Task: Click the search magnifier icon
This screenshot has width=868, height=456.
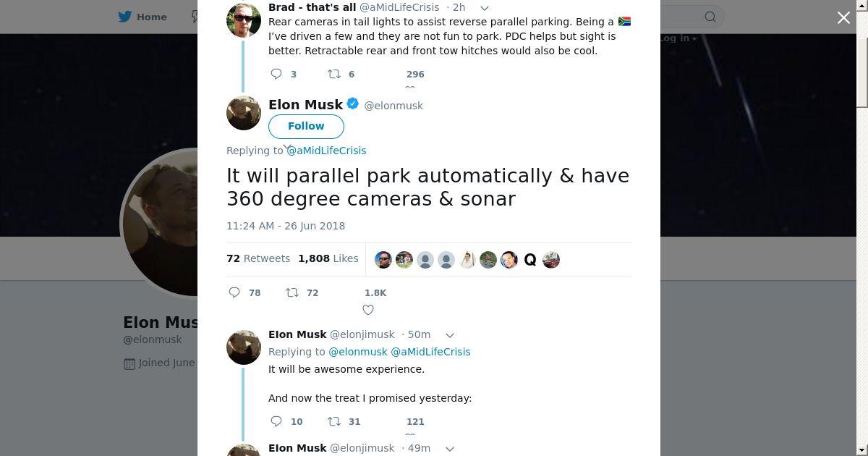Action: (710, 17)
